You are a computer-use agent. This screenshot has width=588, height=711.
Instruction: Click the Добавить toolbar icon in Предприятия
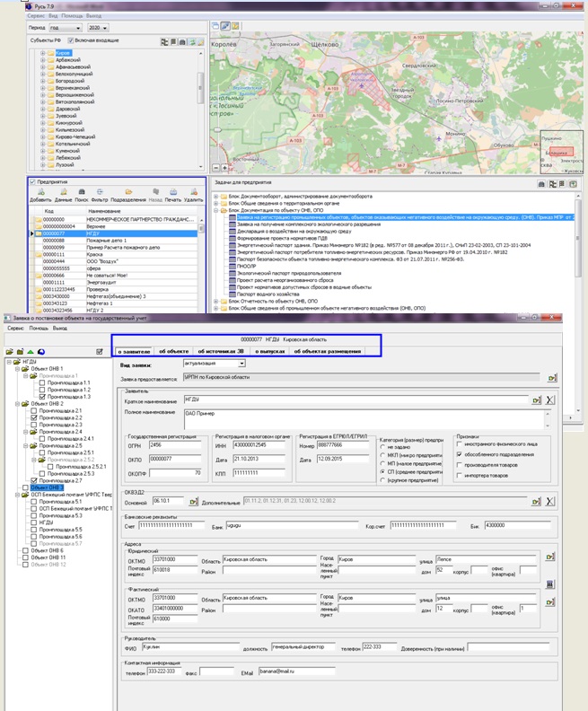[40, 192]
